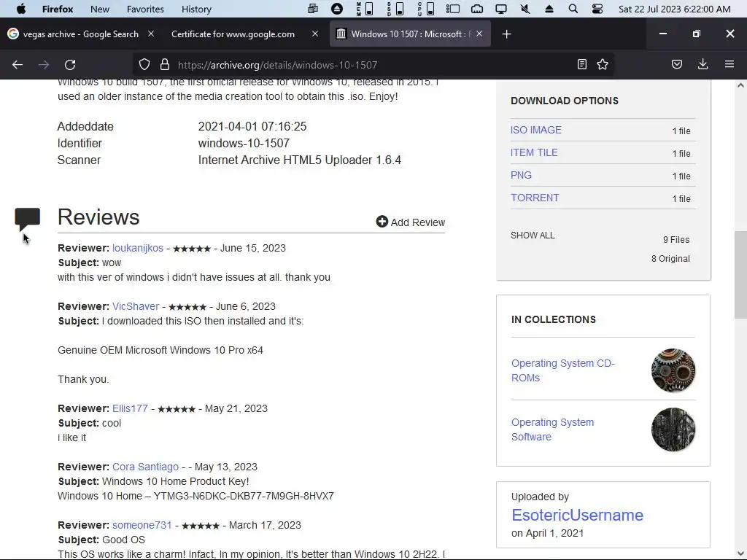The height and width of the screenshot is (560, 747).
Task: Bookmark this page with star icon
Action: tap(603, 64)
